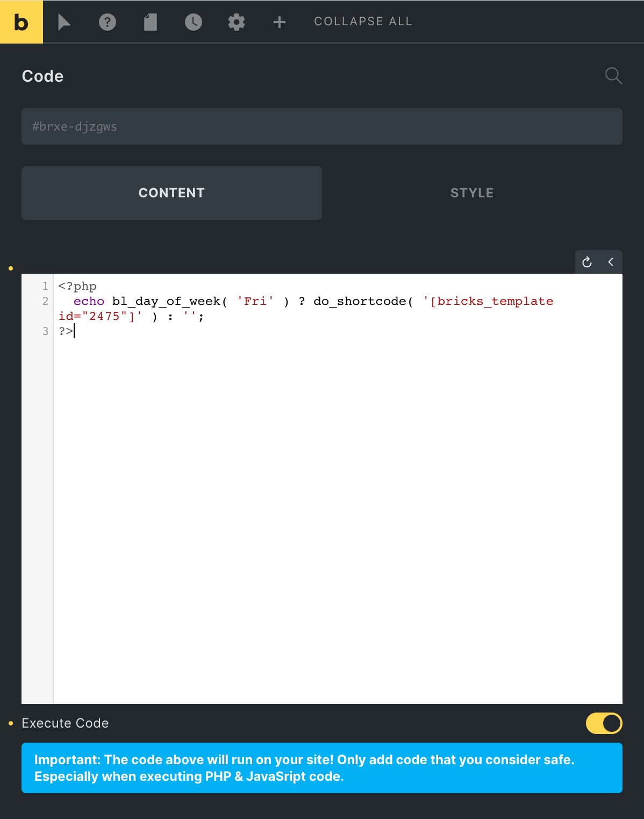Open revision history clock icon
This screenshot has height=819, width=644.
pos(194,22)
